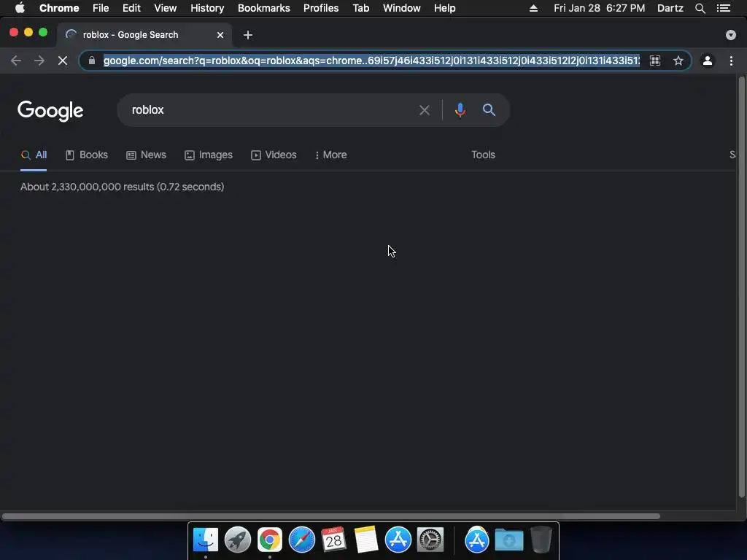Image resolution: width=747 pixels, height=560 pixels.
Task: Select the All results tab
Action: click(34, 155)
